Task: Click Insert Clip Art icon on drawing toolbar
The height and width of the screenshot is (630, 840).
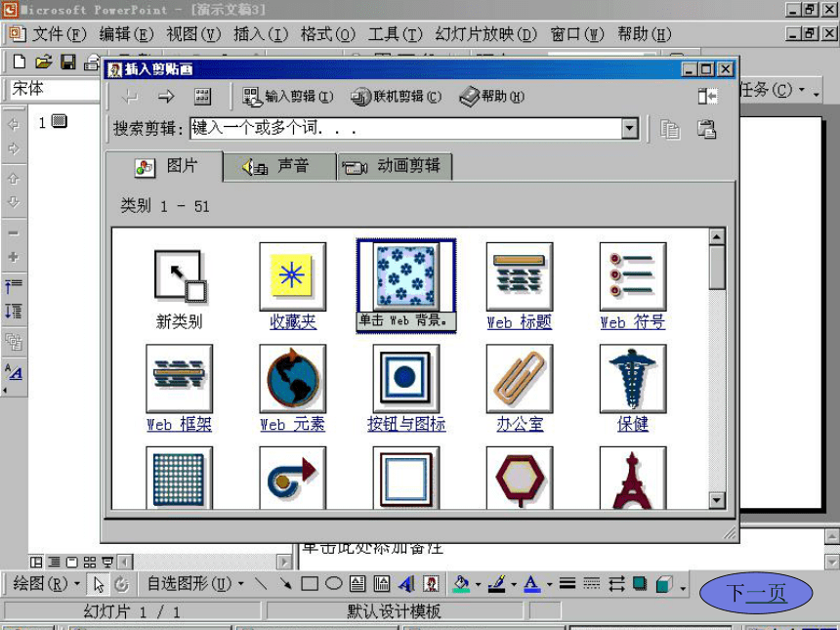Action: [431, 583]
